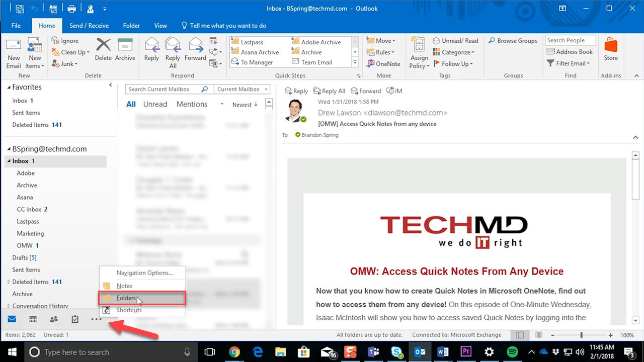Open the Marketing folder
Viewport: 644px width, 362px height.
coord(30,234)
